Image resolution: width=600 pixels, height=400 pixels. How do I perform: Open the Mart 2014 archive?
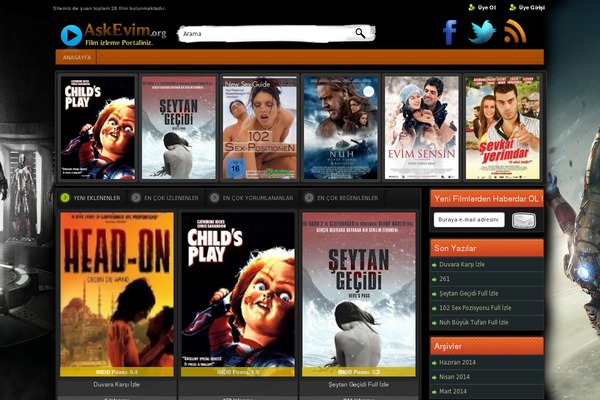pyautogui.click(x=453, y=392)
